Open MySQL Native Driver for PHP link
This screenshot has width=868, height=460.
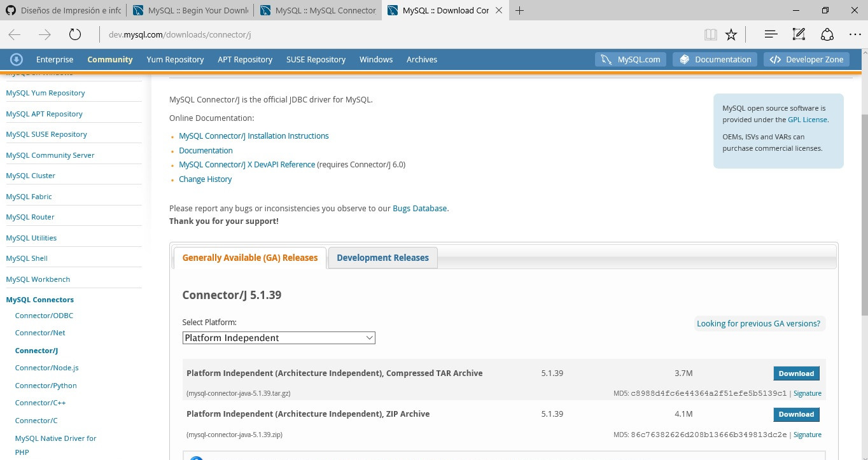[55, 445]
